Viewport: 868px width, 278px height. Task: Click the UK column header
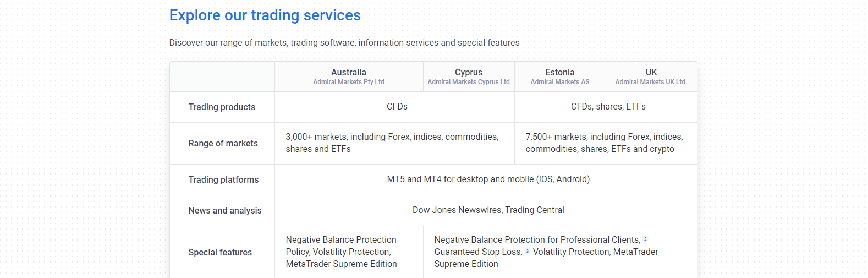[651, 72]
